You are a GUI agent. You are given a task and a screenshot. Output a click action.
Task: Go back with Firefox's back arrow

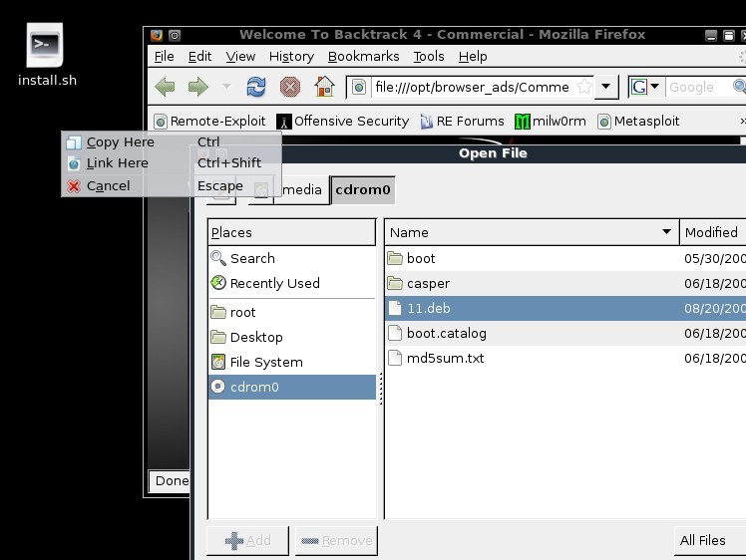[x=166, y=87]
